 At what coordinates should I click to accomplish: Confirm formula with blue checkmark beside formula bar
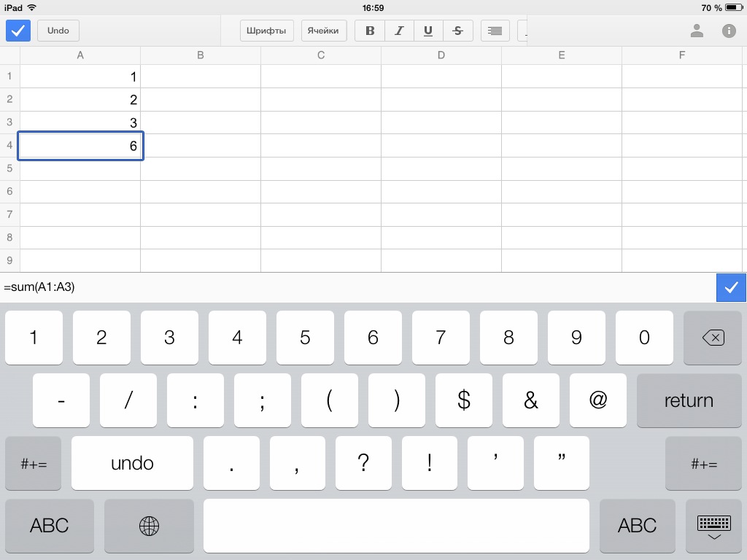point(731,287)
